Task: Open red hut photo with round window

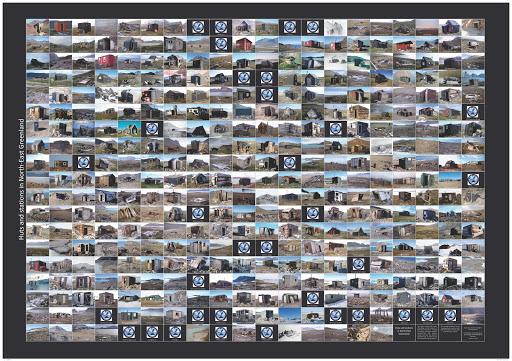Action: tap(106, 61)
